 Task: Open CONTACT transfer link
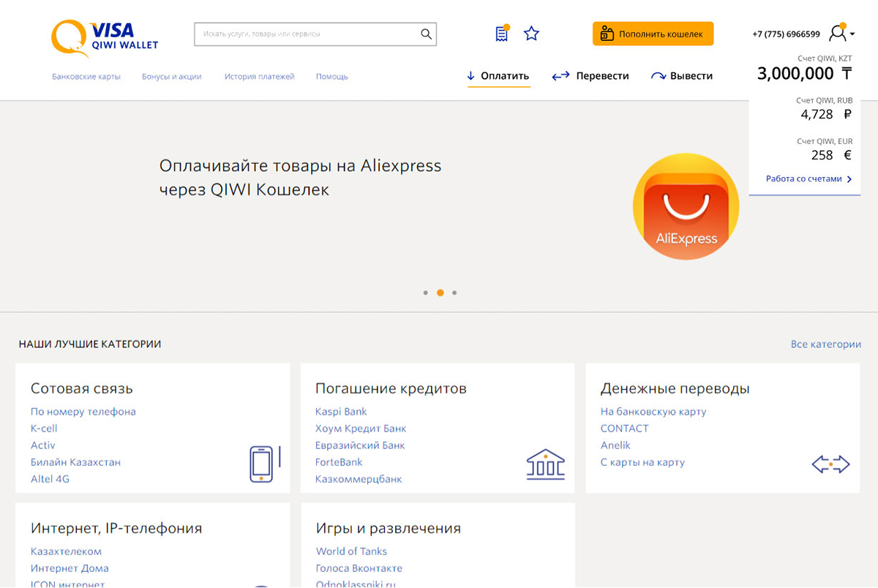tap(625, 429)
